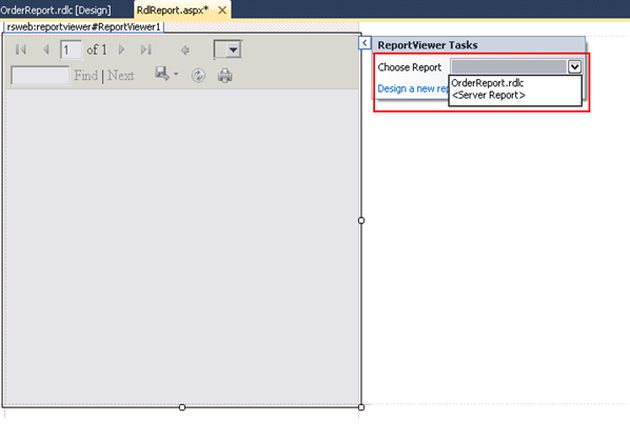This screenshot has height=441, width=630.
Task: Click the find text search box
Action: pyautogui.click(x=40, y=76)
